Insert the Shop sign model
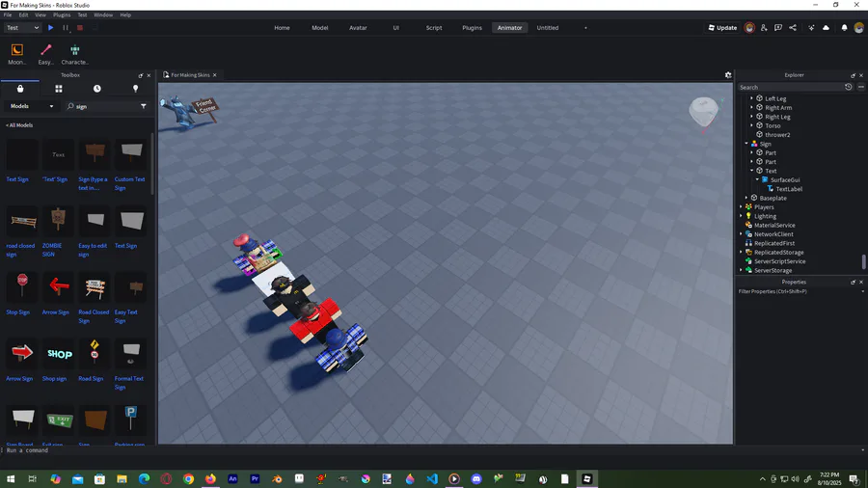 click(59, 353)
